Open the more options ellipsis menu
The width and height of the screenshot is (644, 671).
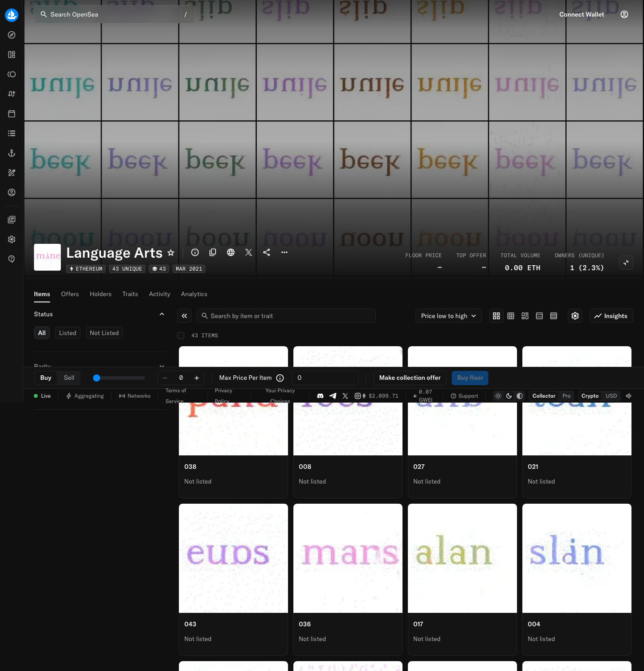point(284,252)
